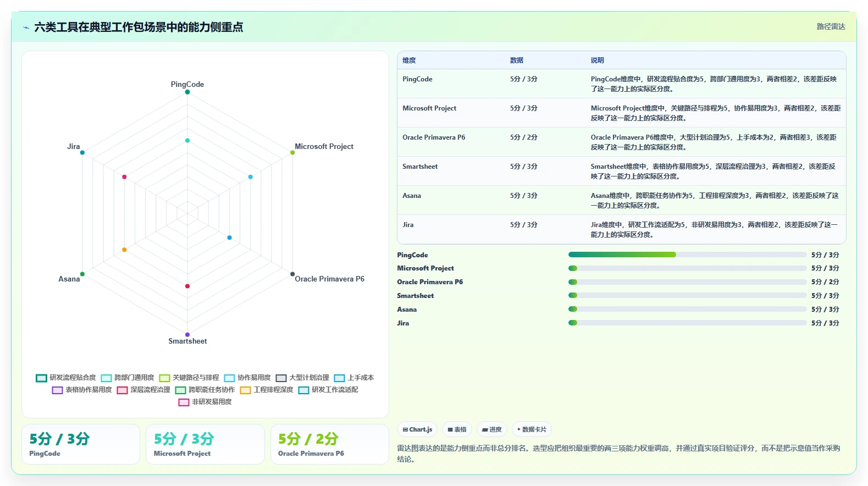
Task: Click PingCode inner teal radar point
Action: coord(187,140)
